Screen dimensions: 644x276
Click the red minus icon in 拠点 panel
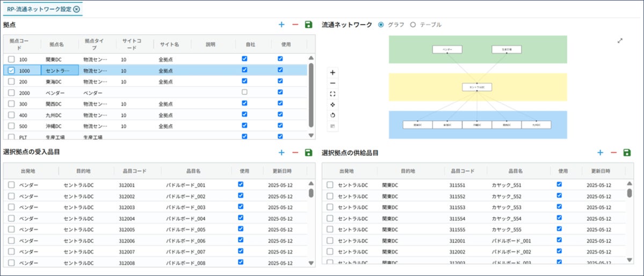[295, 25]
